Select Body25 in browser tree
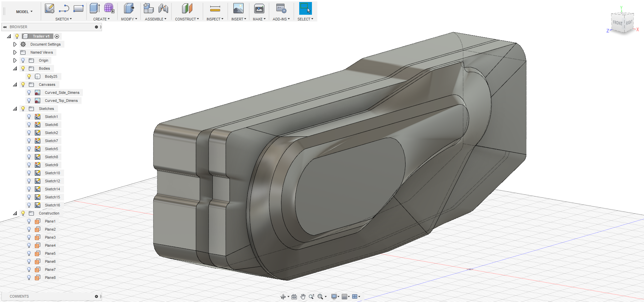Image resolution: width=644 pixels, height=302 pixels. point(51,76)
